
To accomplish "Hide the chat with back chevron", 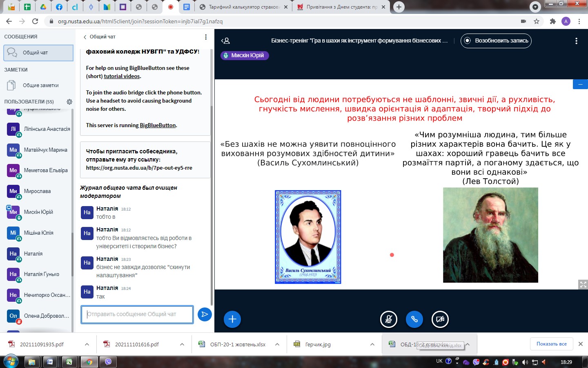I will click(85, 37).
